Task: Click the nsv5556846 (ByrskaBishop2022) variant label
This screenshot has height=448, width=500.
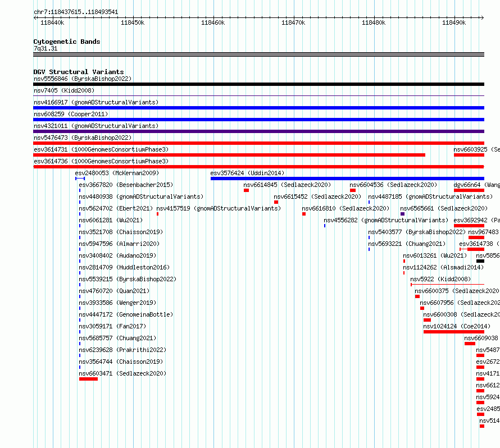Action: pyautogui.click(x=83, y=79)
